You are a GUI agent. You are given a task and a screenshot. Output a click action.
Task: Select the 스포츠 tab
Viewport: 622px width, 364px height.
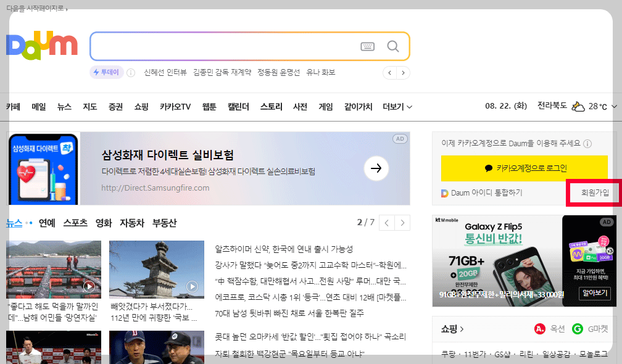click(75, 223)
